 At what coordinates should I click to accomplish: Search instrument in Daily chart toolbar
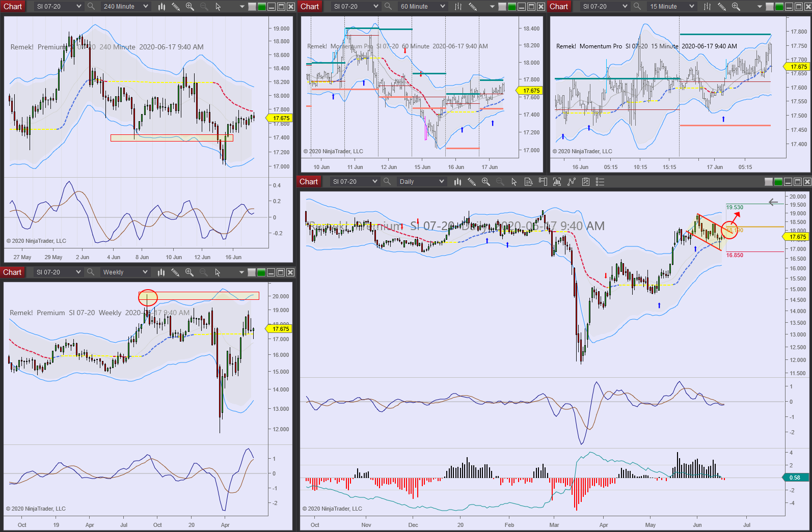[x=387, y=182]
